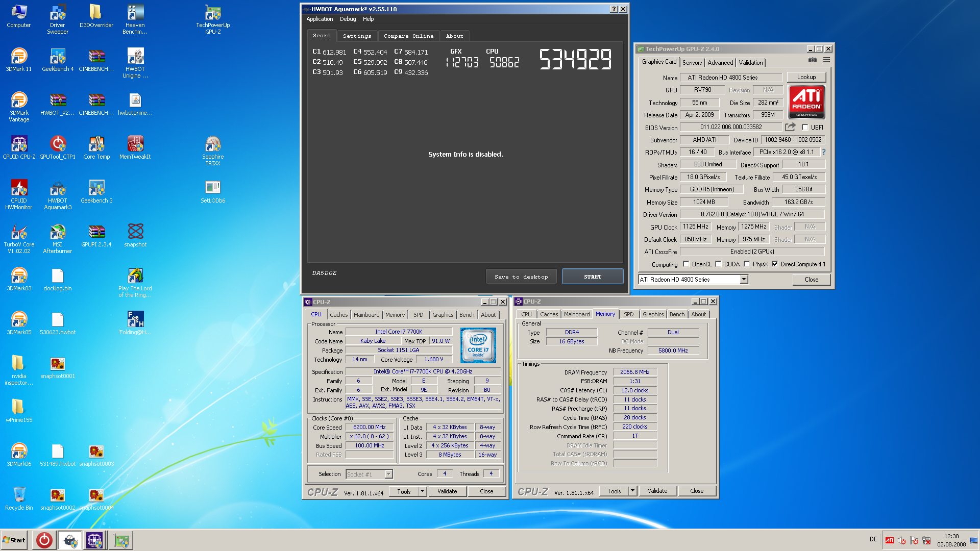Click Validate in left CPU-Z window
The image size is (980, 551).
[x=447, y=491]
